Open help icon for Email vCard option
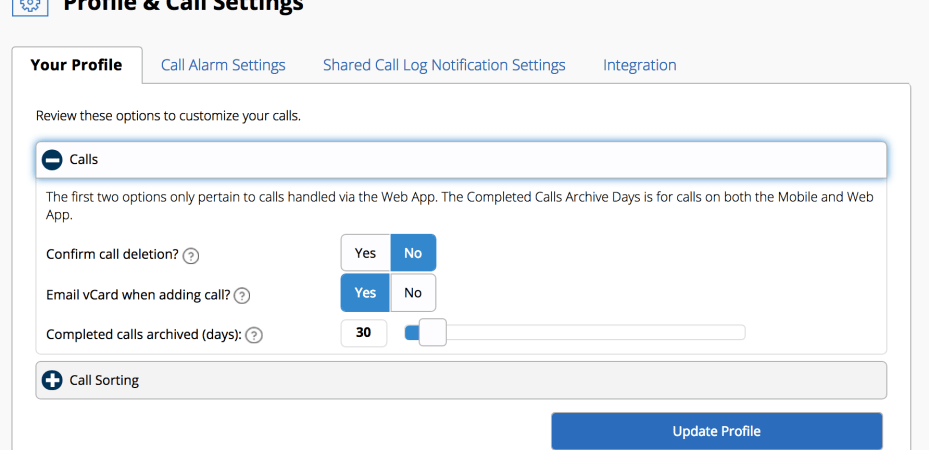 pos(242,295)
